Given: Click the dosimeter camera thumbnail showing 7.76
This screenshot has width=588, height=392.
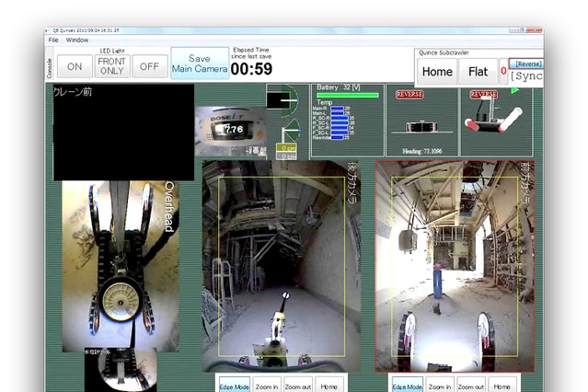Looking at the screenshot, I should tap(231, 132).
